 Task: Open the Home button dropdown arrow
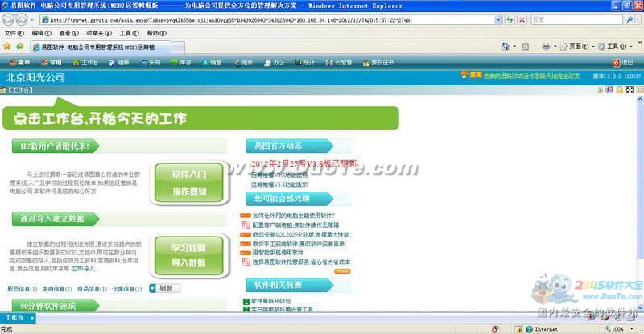coord(514,47)
